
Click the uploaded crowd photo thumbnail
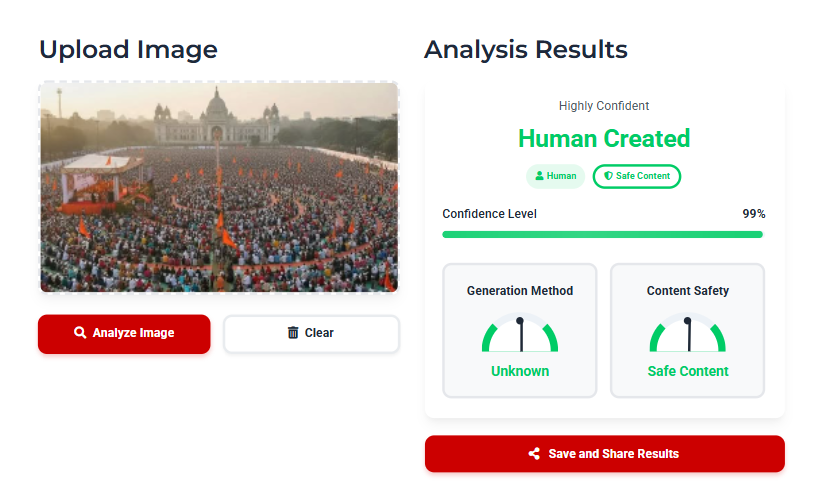[x=219, y=187]
